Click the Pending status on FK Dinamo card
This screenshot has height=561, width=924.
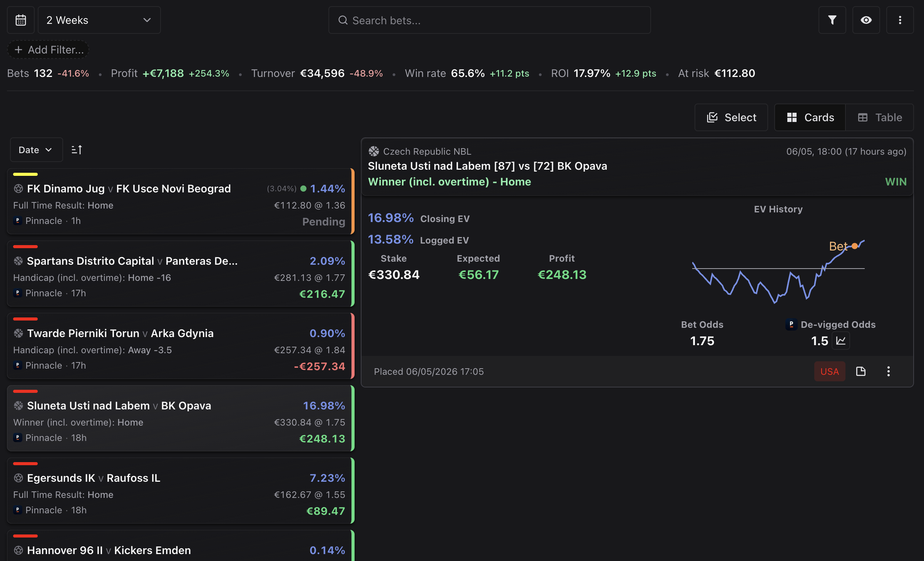pos(323,222)
